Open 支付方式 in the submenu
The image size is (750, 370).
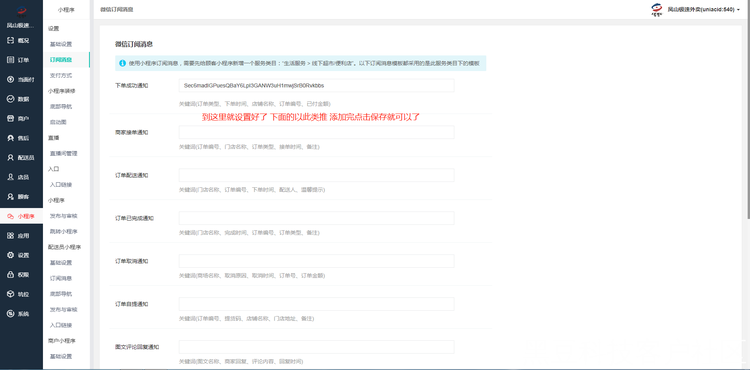click(x=61, y=76)
